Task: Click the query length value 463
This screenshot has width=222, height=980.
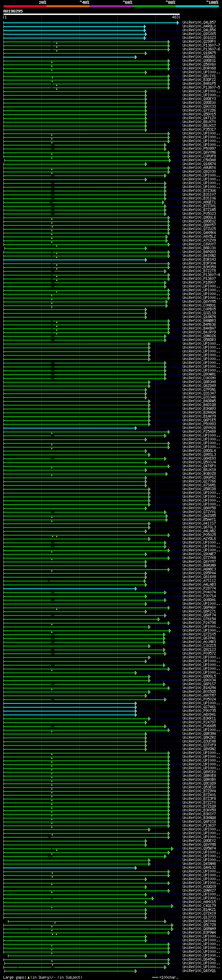Action: pyautogui.click(x=175, y=17)
